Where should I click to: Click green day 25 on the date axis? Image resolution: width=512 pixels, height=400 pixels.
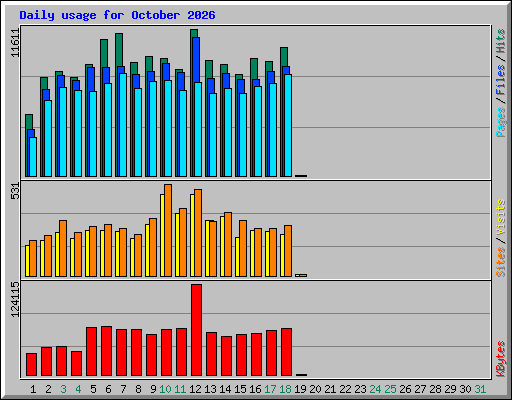click(390, 389)
